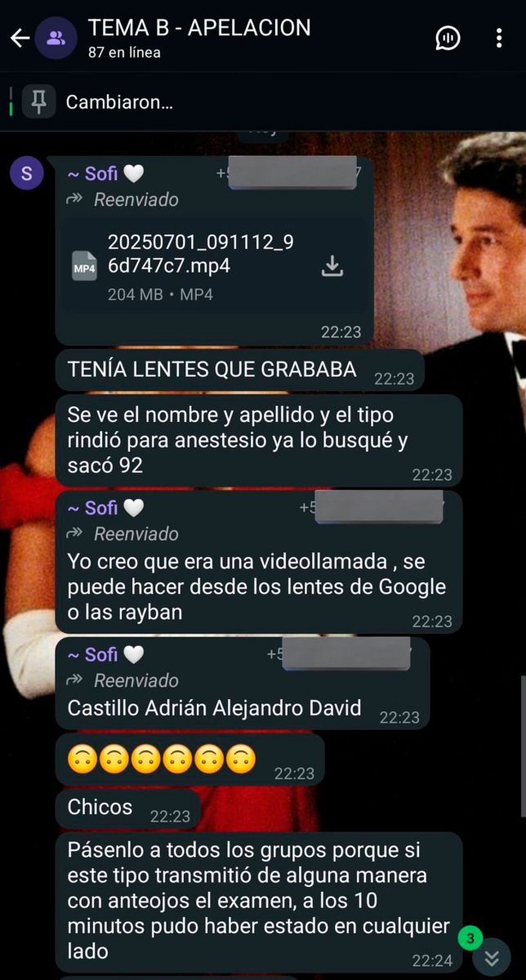Open pinned message 'Cambiaron...'
Viewport: 526px width, 980px height.
(119, 102)
